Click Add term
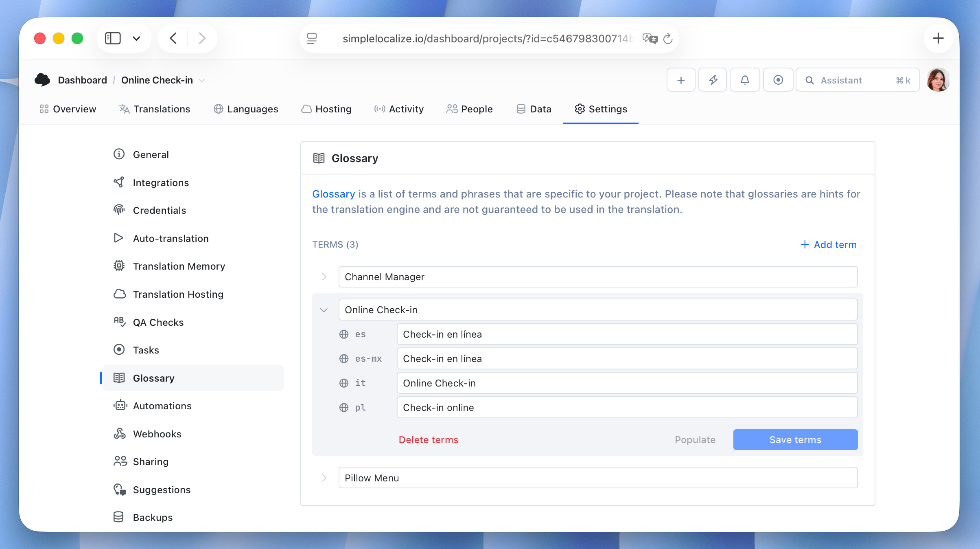This screenshot has width=980, height=549. point(828,244)
